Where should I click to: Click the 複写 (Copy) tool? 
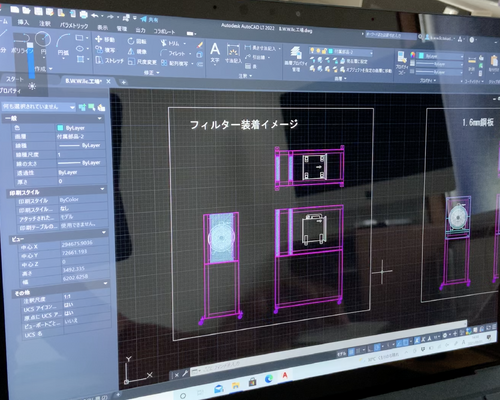[x=105, y=50]
